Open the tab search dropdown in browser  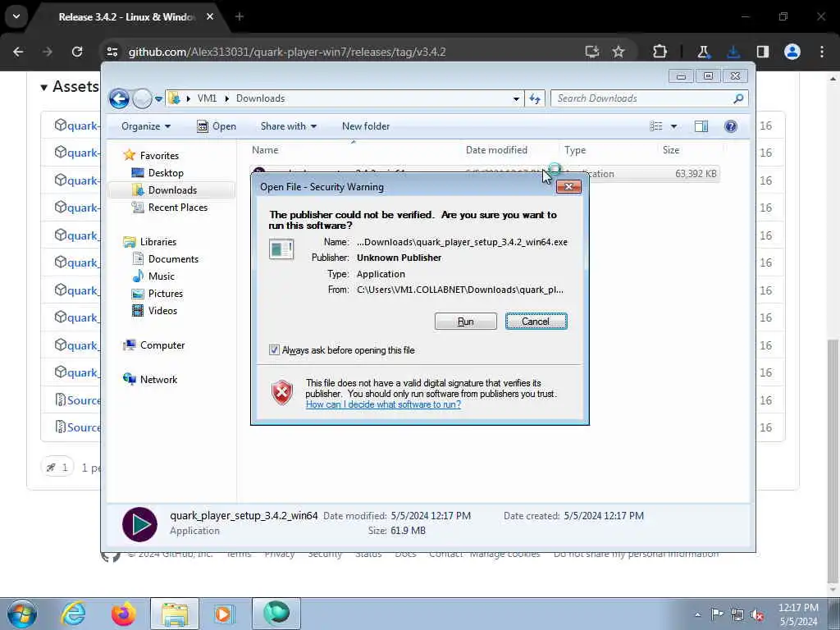tap(16, 16)
